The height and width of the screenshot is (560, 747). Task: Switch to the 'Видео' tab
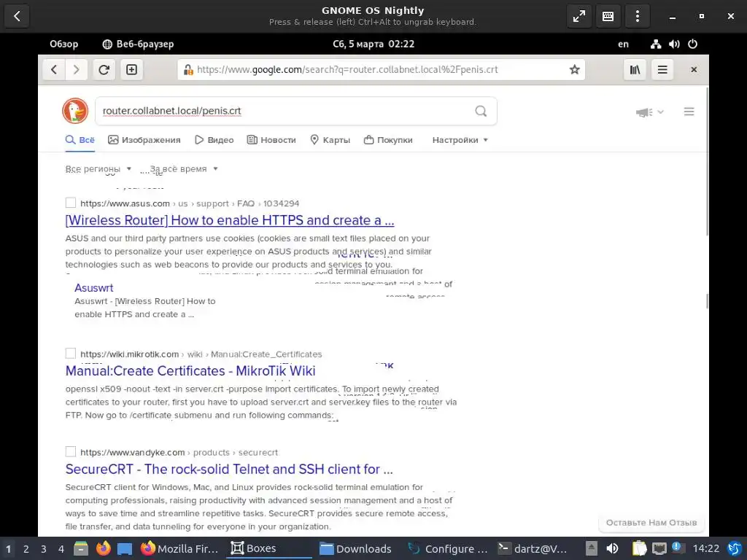214,140
